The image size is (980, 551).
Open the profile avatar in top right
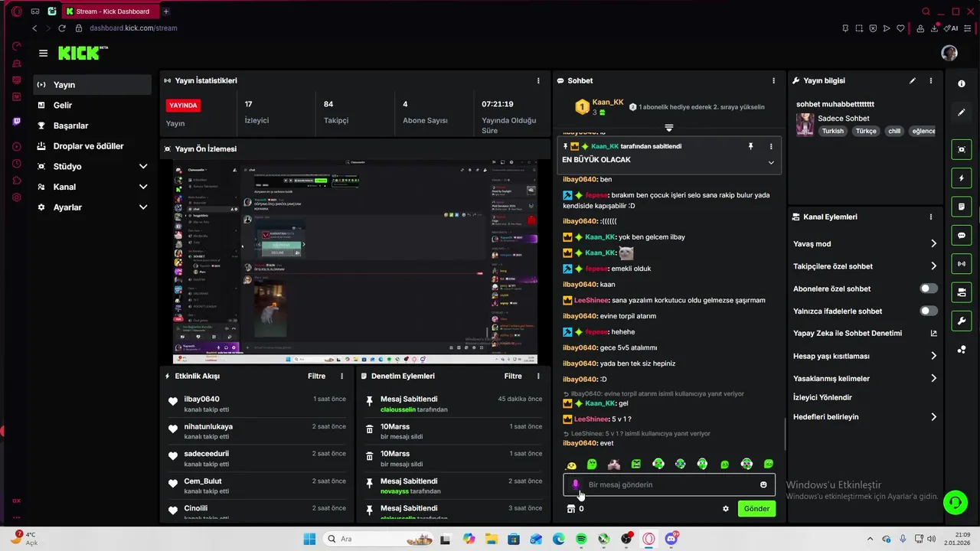tap(949, 53)
